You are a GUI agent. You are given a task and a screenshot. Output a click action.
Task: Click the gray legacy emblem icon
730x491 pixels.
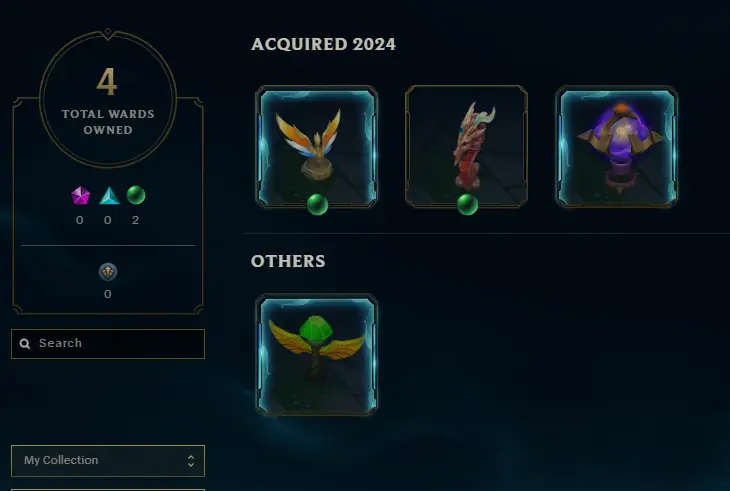pos(108,272)
